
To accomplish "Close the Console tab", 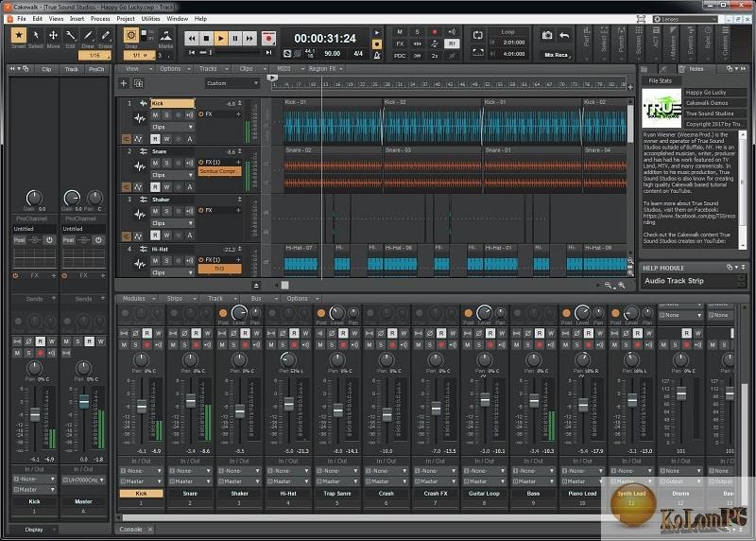I will [150, 530].
